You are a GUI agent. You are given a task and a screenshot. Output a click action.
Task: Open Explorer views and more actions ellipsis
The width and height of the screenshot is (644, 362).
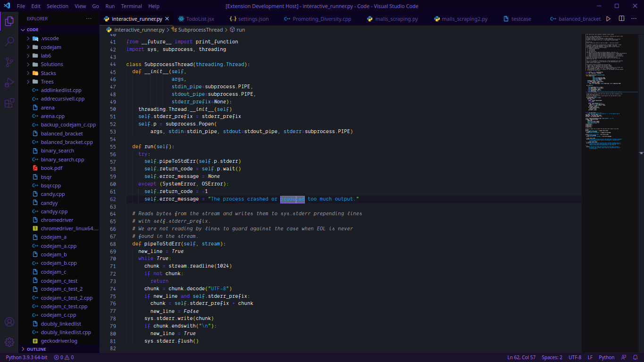(89, 19)
